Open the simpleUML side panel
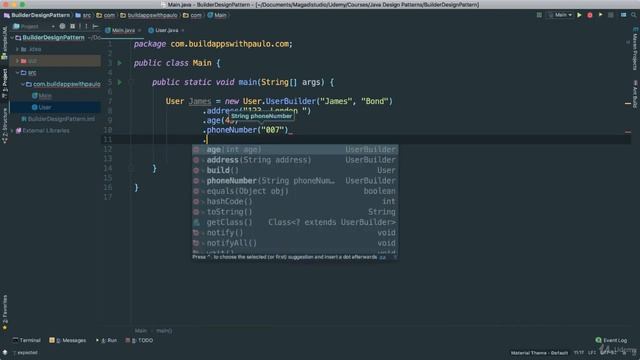Screen dimensions: 640x360 [4, 43]
